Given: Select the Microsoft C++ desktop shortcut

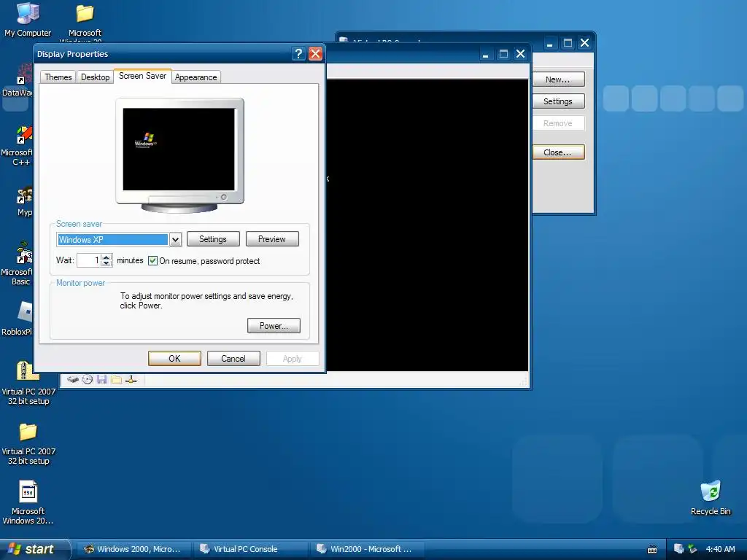Looking at the screenshot, I should tap(19, 146).
